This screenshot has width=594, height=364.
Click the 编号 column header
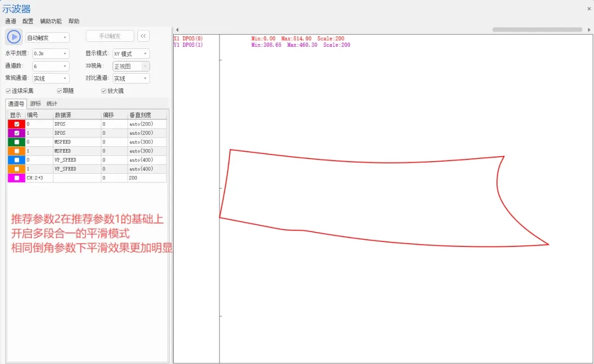coord(39,115)
